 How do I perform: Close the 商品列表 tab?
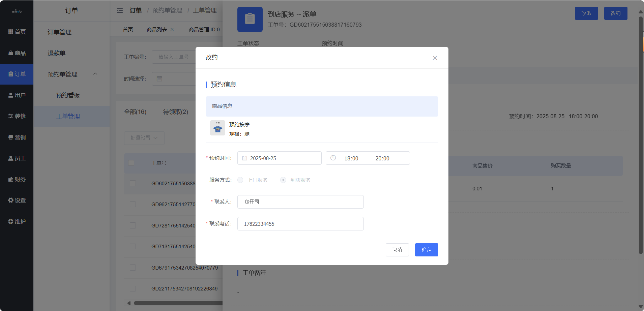(x=172, y=29)
